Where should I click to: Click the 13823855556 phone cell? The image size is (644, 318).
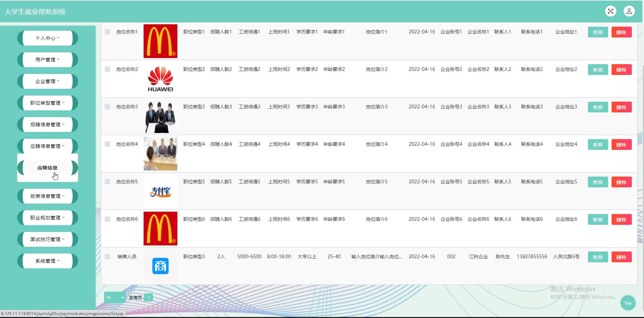point(532,257)
